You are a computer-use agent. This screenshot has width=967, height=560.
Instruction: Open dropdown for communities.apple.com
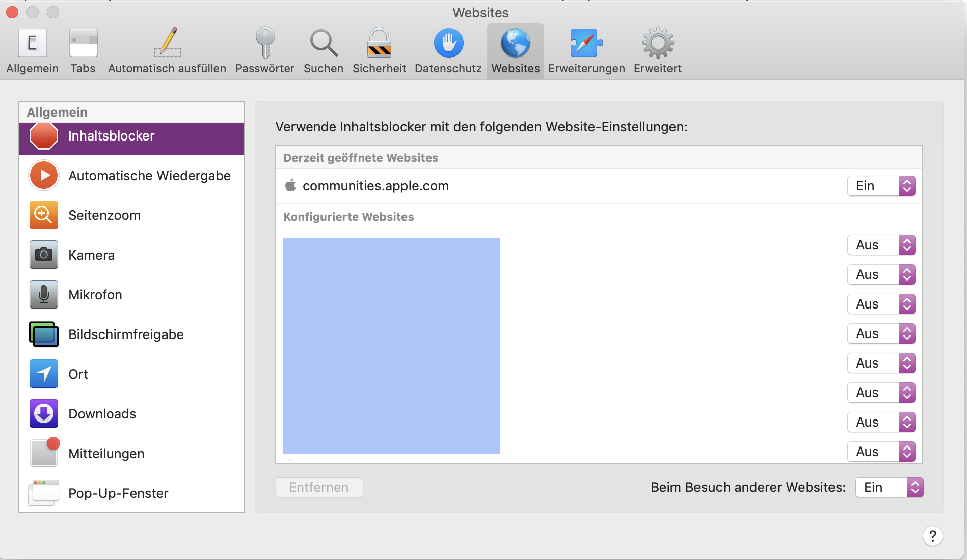(x=881, y=186)
